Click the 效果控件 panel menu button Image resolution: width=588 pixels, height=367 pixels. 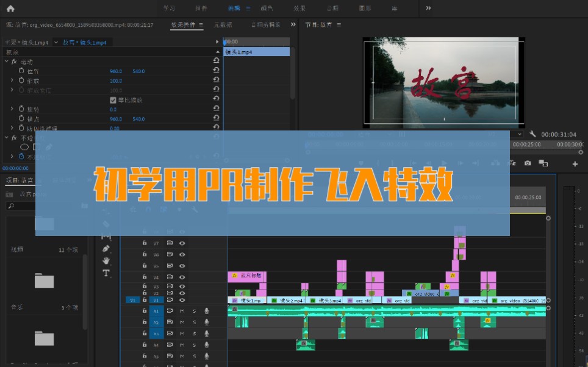tap(201, 24)
